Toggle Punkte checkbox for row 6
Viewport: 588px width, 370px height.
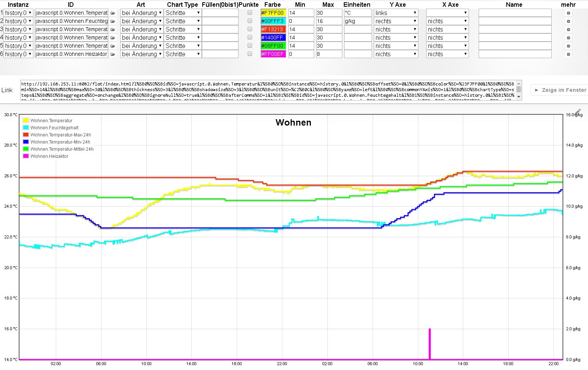[x=250, y=54]
